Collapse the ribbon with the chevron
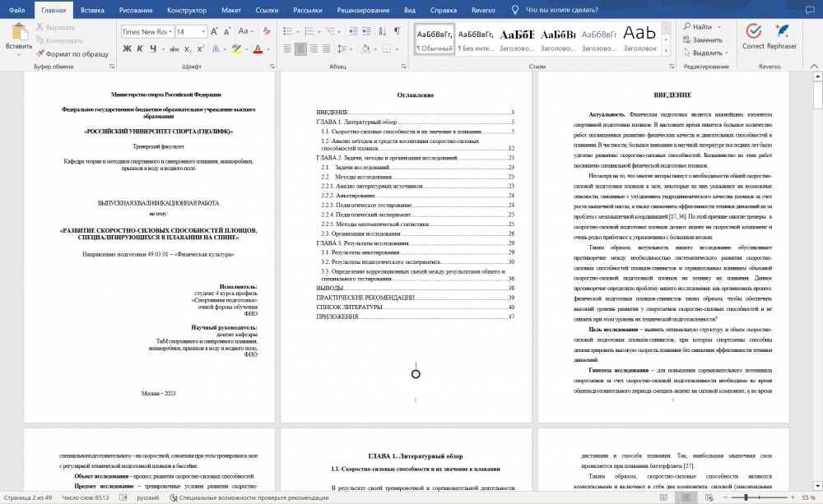Viewport: 823px width, 504px height. click(x=814, y=66)
